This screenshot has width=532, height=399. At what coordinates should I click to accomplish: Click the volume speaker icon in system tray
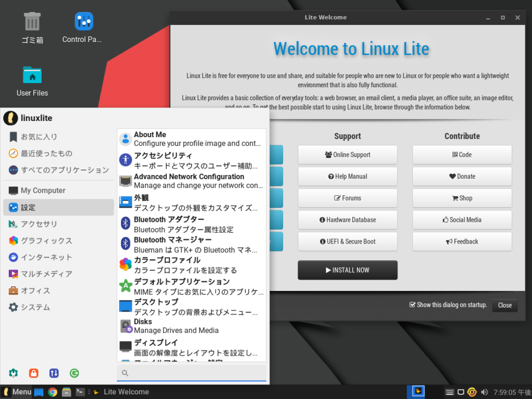pyautogui.click(x=484, y=392)
